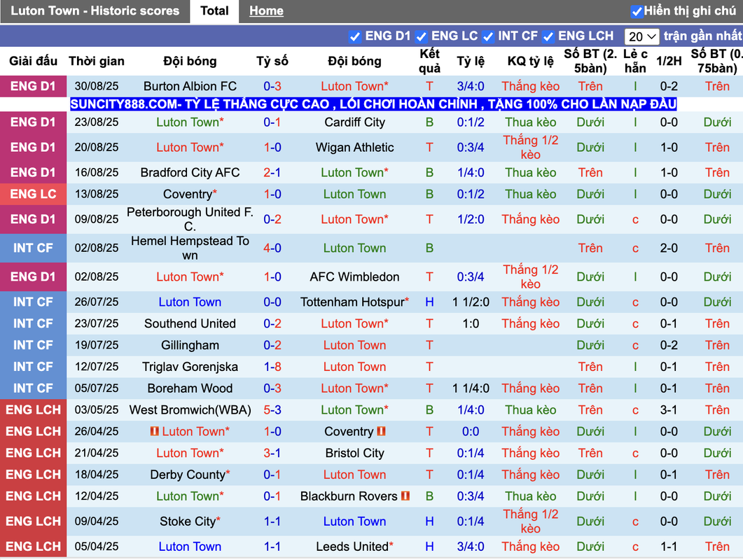Click the 4-0 score of Hemel Hempstead match
Viewport: 743px width, 560px height.
(x=272, y=248)
